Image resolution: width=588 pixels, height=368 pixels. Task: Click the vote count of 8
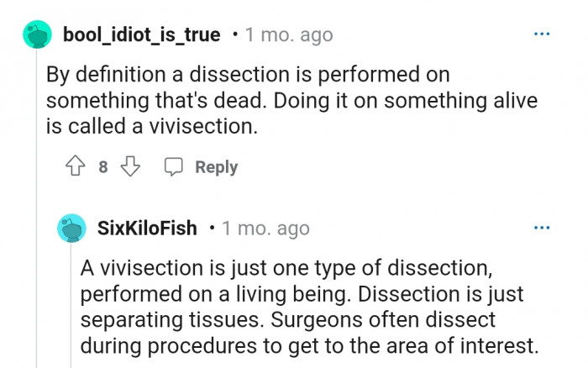[102, 166]
